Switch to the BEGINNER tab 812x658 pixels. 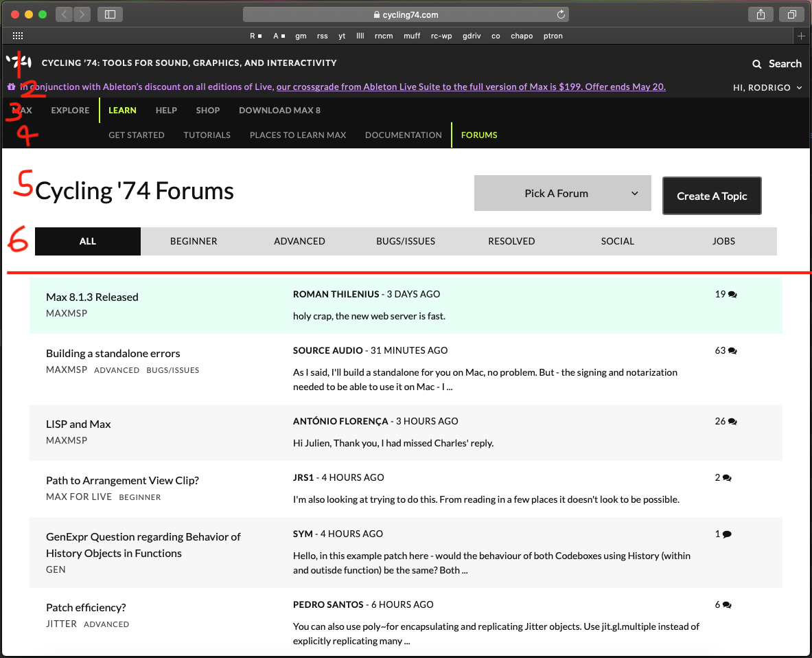(x=194, y=242)
